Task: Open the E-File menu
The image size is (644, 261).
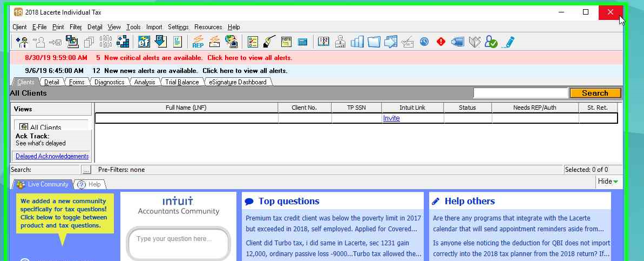Action: click(x=39, y=27)
